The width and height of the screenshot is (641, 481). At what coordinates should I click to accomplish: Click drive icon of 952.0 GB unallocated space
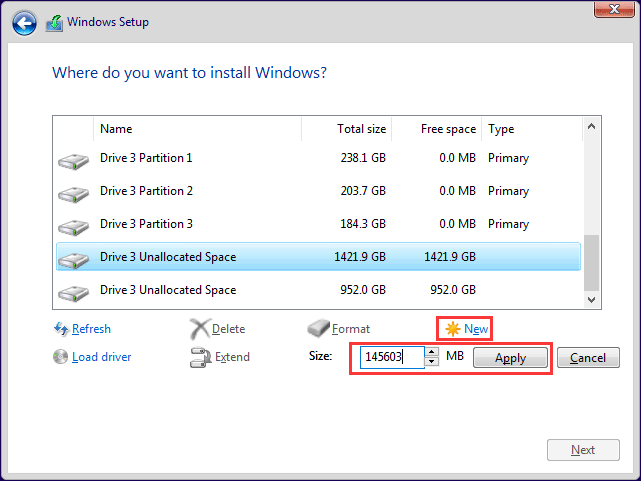73,293
